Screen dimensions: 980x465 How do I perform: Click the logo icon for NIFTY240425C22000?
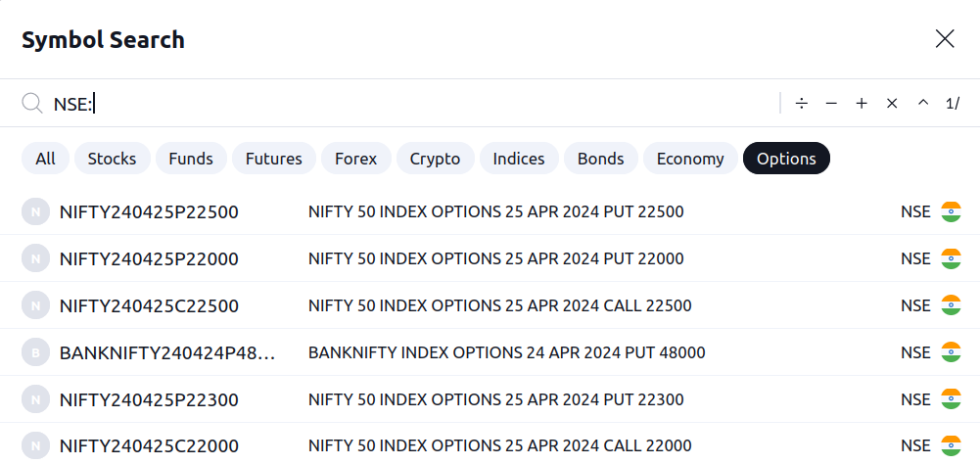click(x=35, y=445)
